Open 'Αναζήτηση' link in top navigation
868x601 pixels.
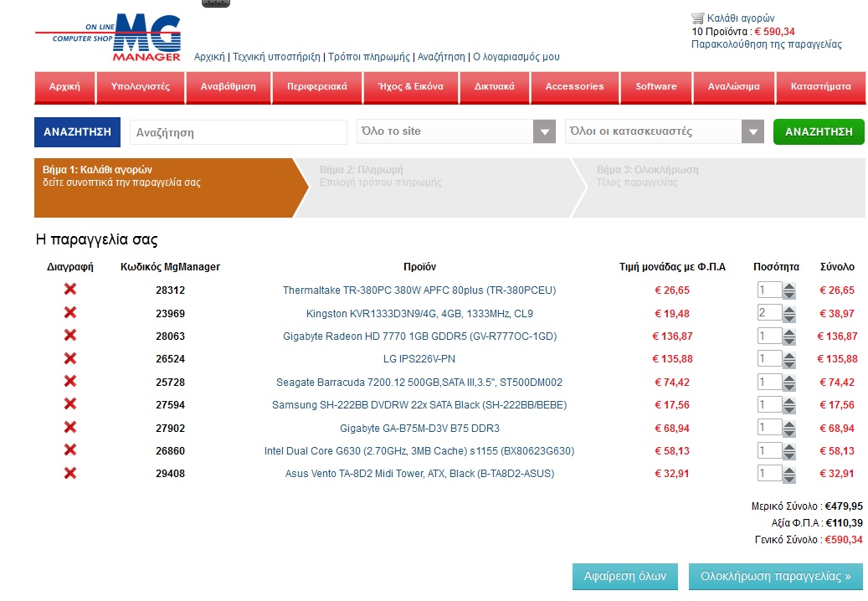[441, 56]
